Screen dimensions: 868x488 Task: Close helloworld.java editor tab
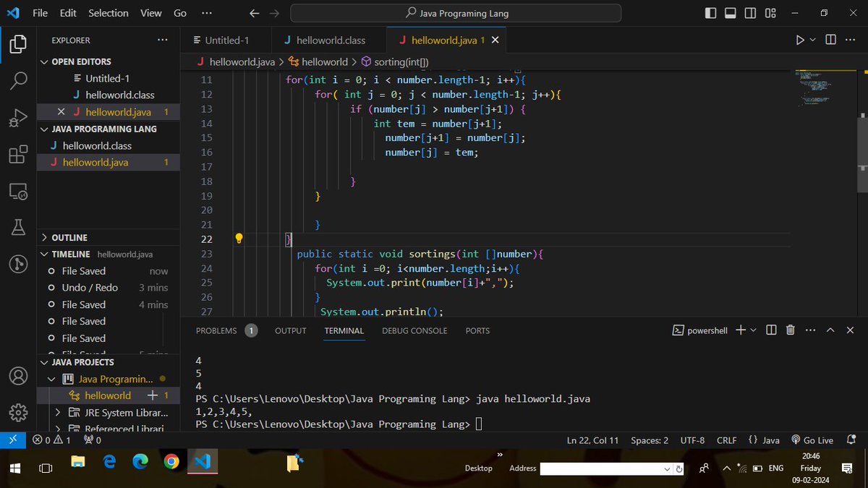point(495,40)
